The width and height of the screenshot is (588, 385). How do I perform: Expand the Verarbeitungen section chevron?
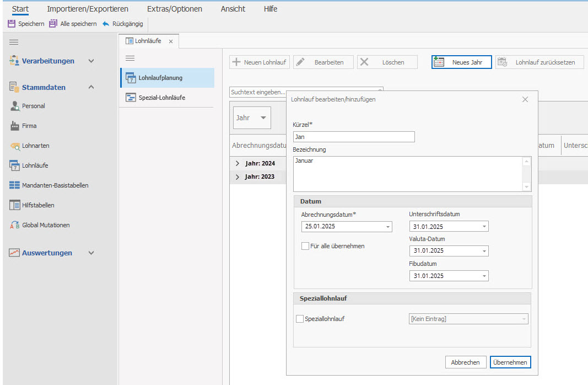click(91, 61)
